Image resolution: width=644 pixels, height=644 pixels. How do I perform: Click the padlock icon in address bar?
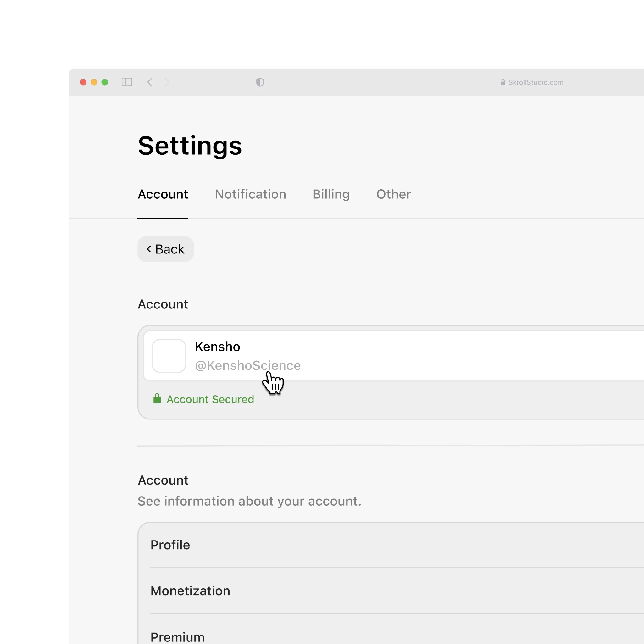click(x=503, y=82)
